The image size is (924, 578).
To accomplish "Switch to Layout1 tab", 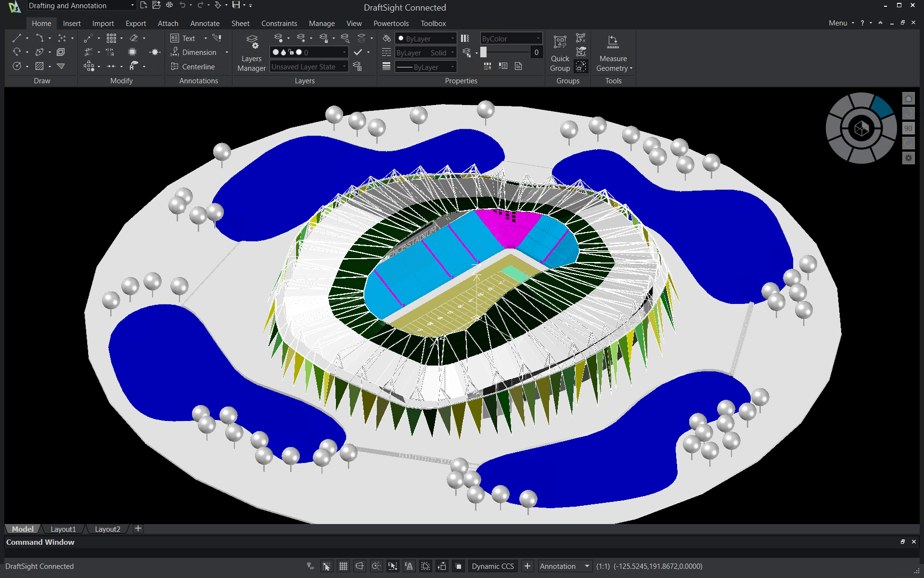I will [x=64, y=529].
